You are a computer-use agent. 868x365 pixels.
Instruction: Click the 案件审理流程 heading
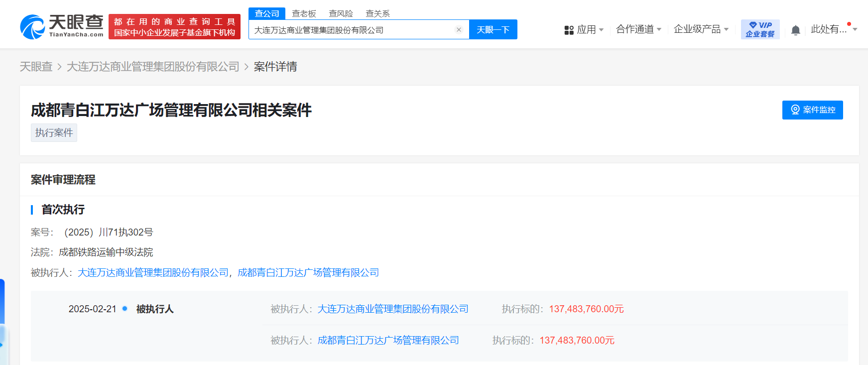pos(63,180)
